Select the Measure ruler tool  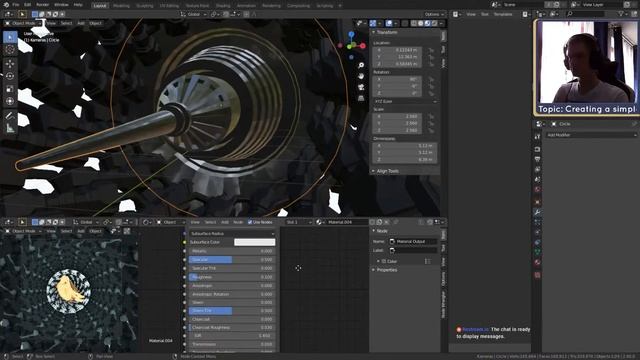(x=10, y=129)
